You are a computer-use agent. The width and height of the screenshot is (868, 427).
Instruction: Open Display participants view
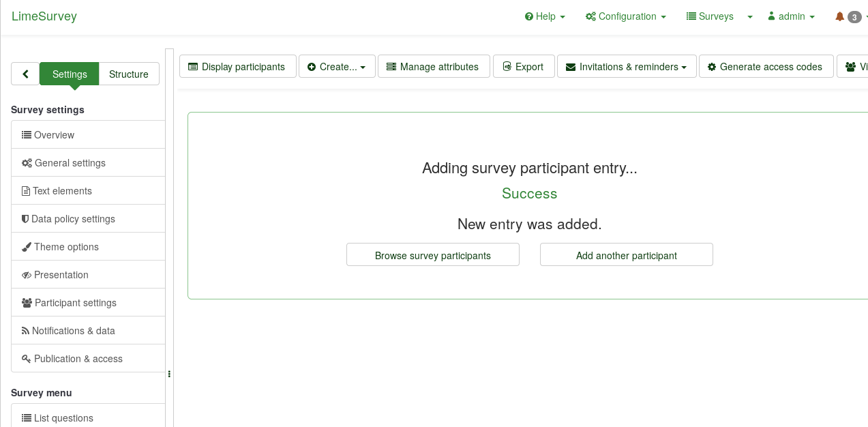pyautogui.click(x=237, y=67)
